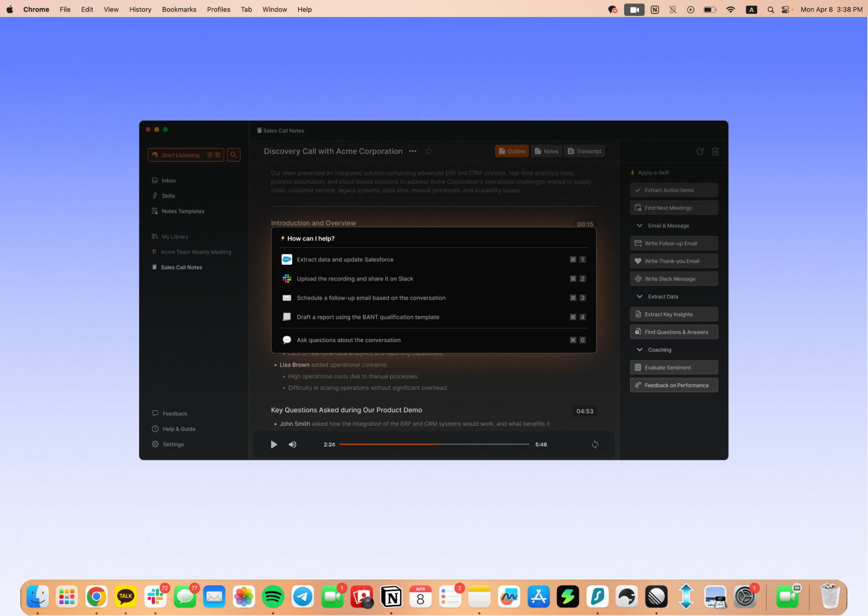Select Extract data and update Salesforce
868x616 pixels.
[345, 259]
